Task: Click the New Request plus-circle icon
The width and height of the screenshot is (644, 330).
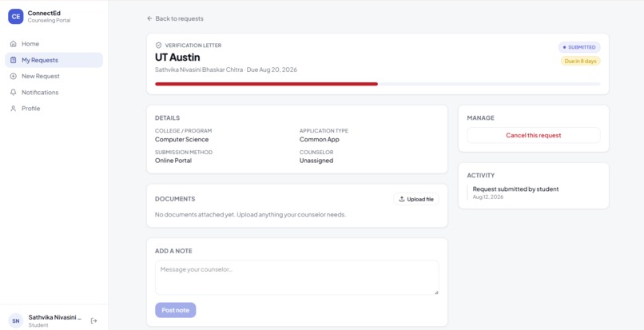Action: [13, 76]
